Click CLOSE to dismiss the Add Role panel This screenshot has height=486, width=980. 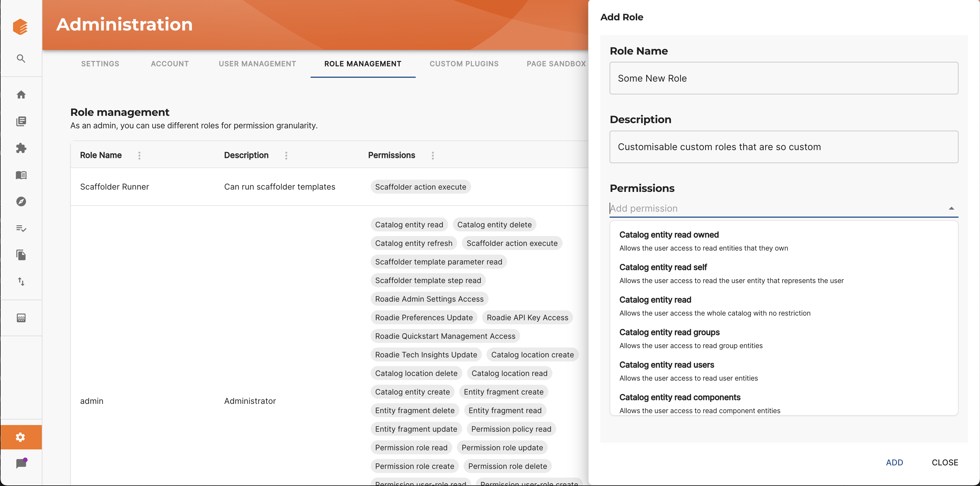[x=944, y=463]
